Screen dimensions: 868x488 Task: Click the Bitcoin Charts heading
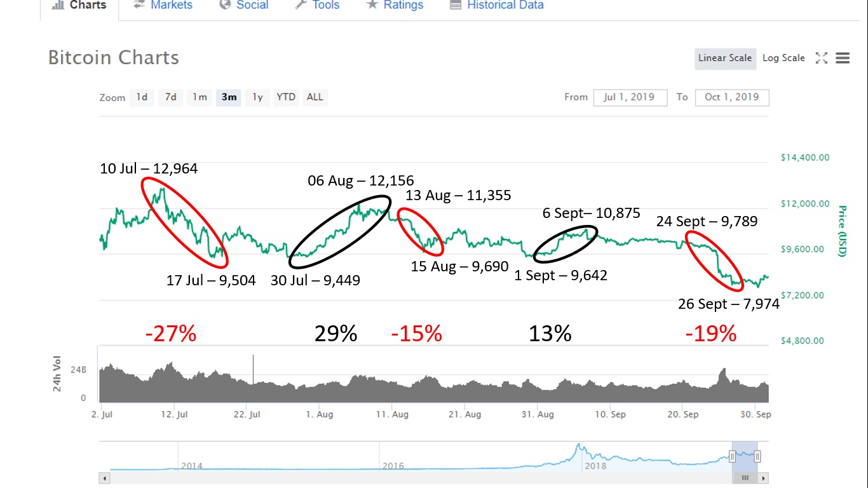(x=114, y=58)
